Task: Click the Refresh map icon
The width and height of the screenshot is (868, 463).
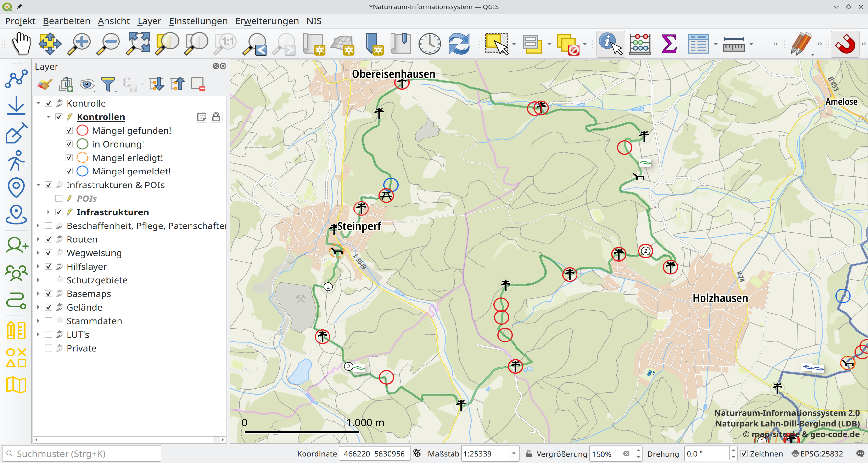Action: (459, 44)
